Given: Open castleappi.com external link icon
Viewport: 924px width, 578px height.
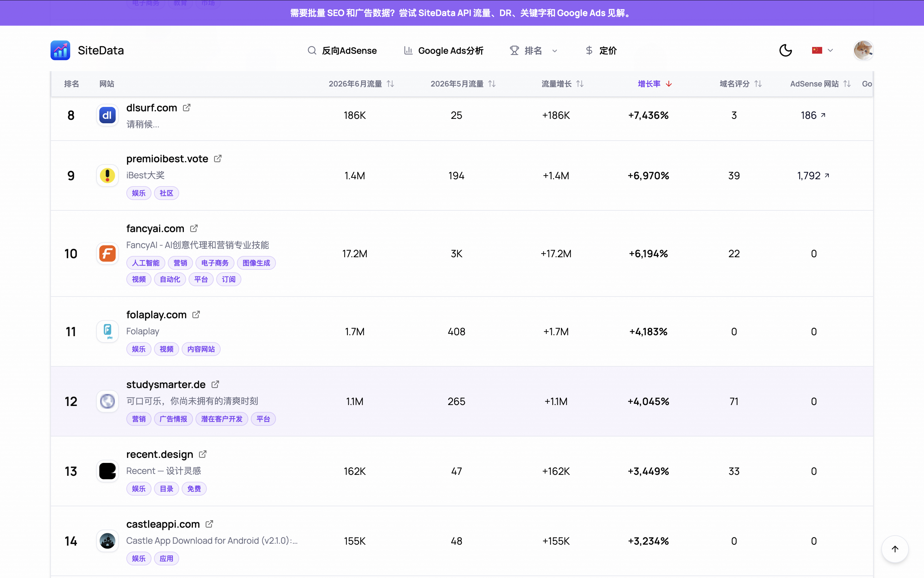Looking at the screenshot, I should point(209,524).
